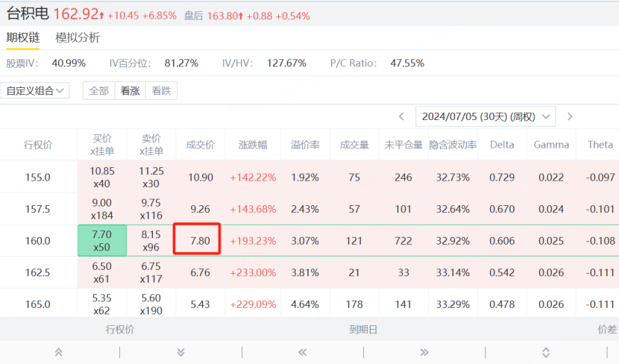
Task: Click 台积电 stock name
Action: coord(28,13)
